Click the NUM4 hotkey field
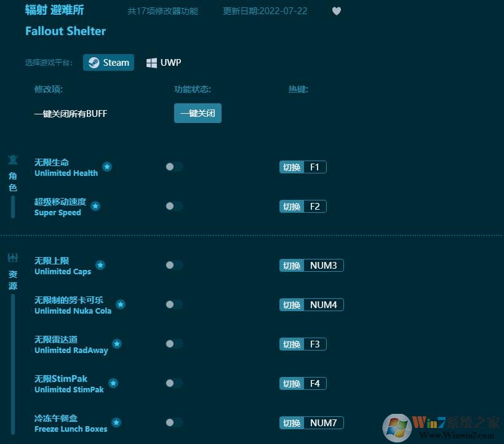The image size is (504, 444). [324, 304]
